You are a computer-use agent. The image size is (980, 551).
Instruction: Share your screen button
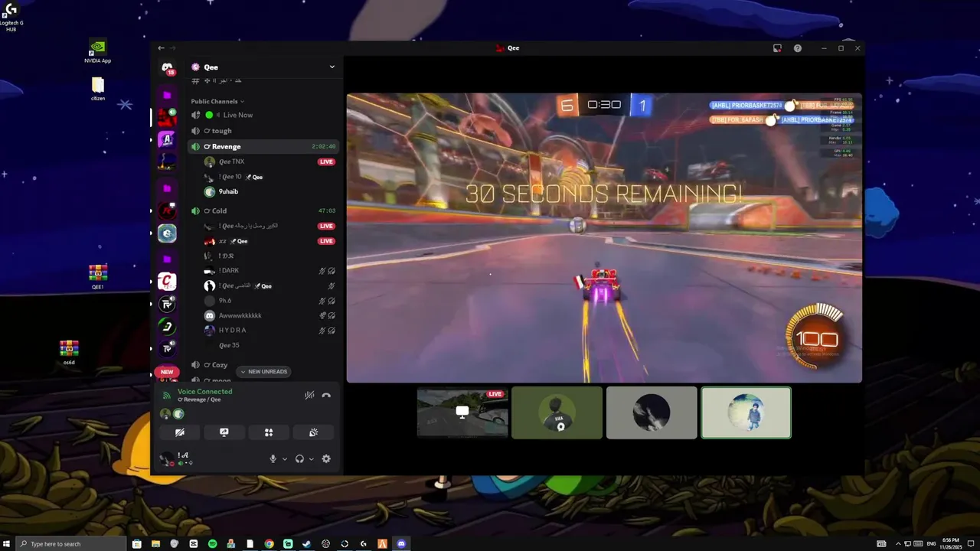point(224,432)
